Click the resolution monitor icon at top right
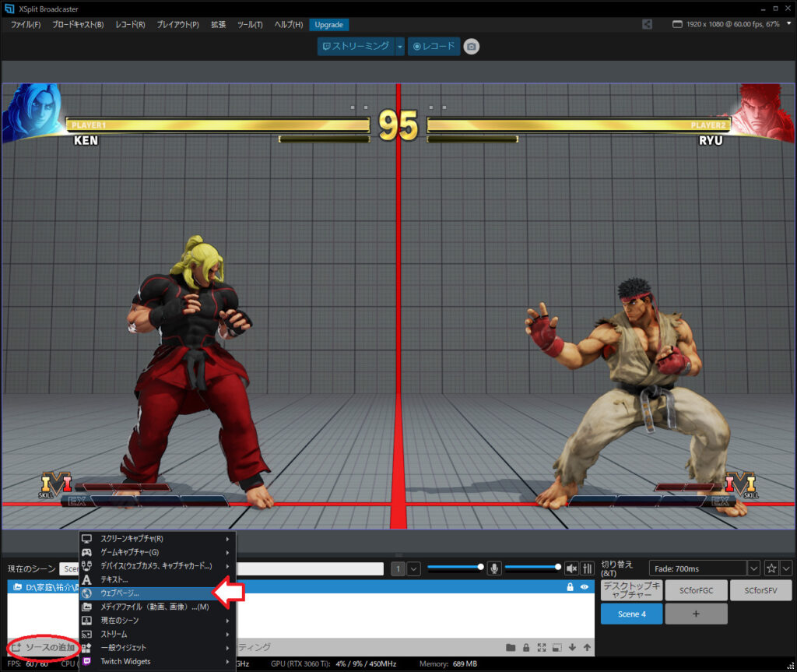 click(x=677, y=24)
